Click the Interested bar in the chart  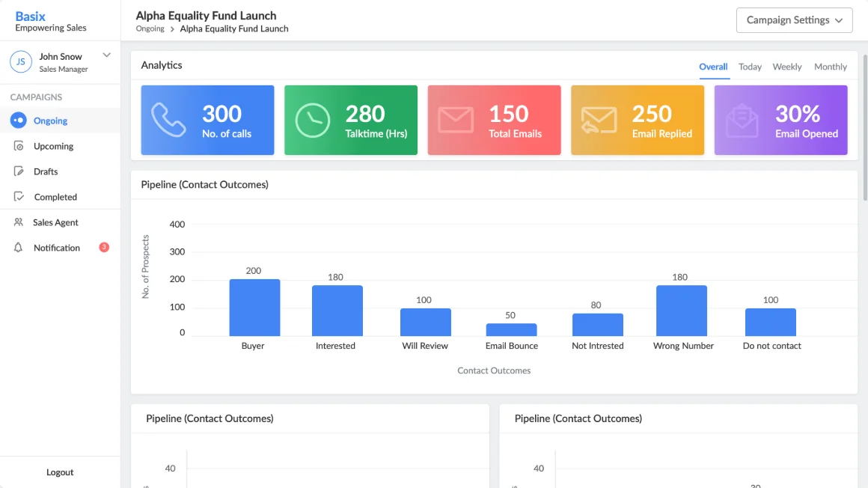(x=337, y=311)
